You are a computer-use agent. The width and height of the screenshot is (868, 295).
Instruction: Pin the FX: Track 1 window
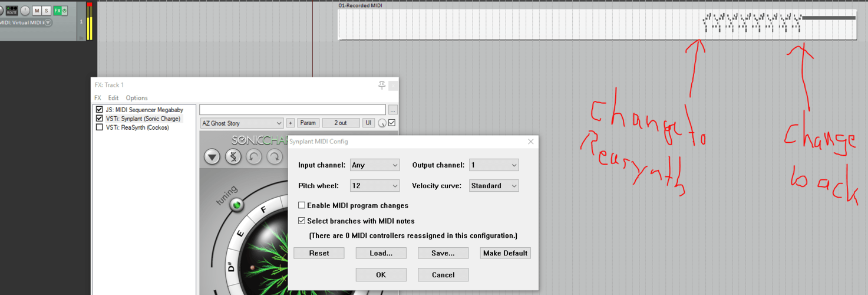pyautogui.click(x=382, y=85)
